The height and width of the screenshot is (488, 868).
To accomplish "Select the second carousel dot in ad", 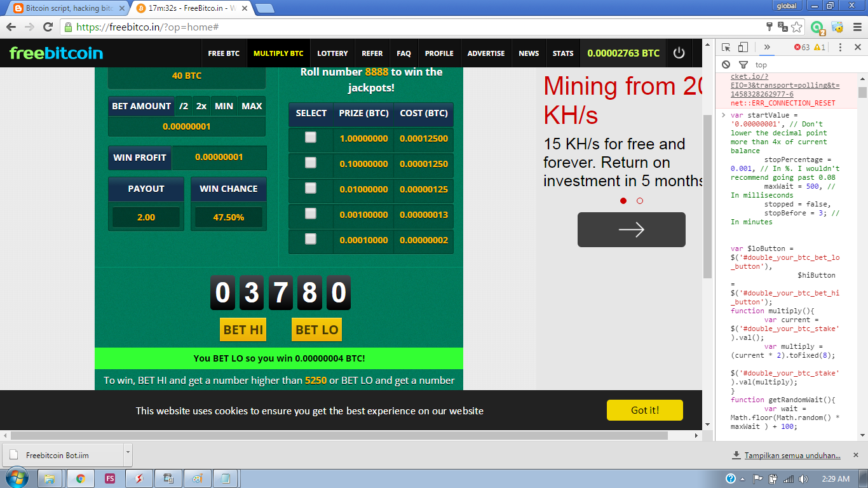I will [640, 201].
